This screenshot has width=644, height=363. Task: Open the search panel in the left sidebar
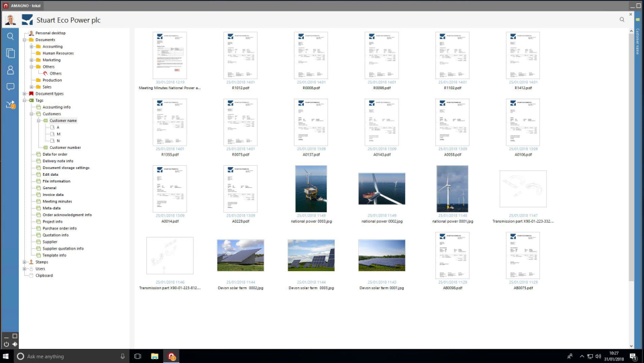tap(10, 36)
